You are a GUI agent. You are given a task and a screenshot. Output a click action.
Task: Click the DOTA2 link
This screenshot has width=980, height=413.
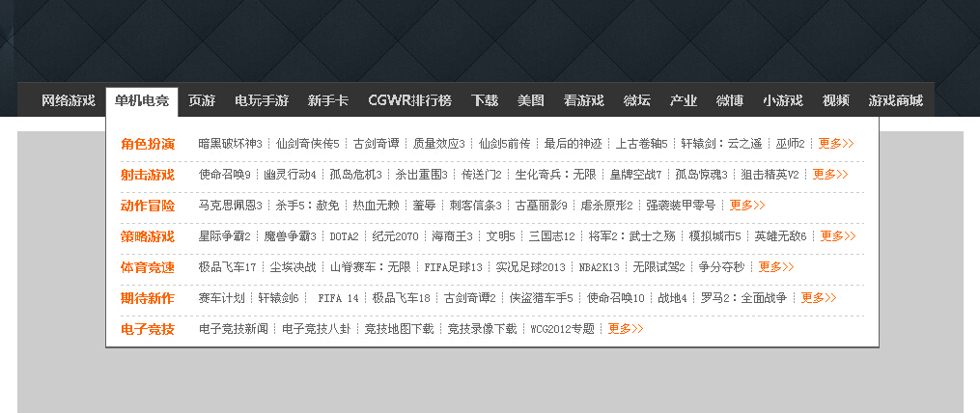345,236
